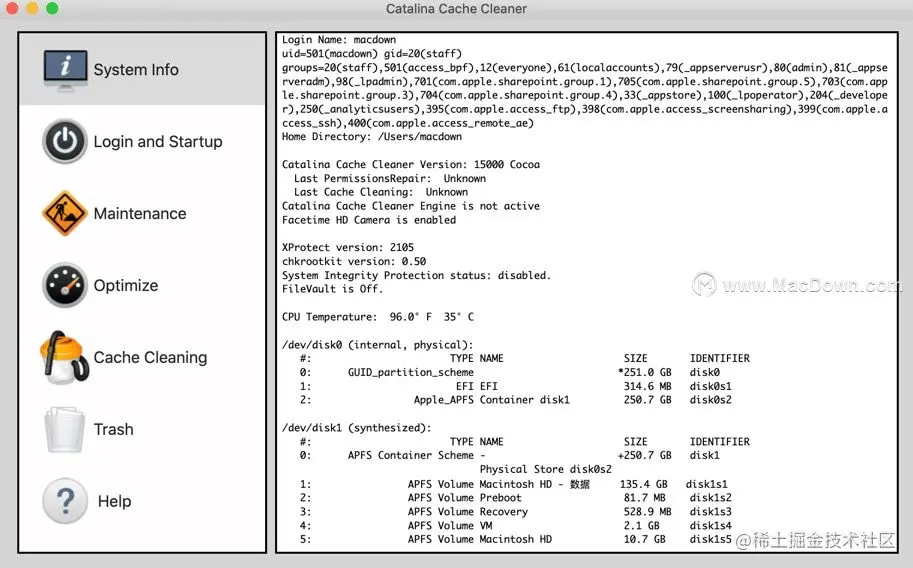Click the disk1s5 Macintosh HD row
The width and height of the screenshot is (913, 568).
(x=516, y=539)
